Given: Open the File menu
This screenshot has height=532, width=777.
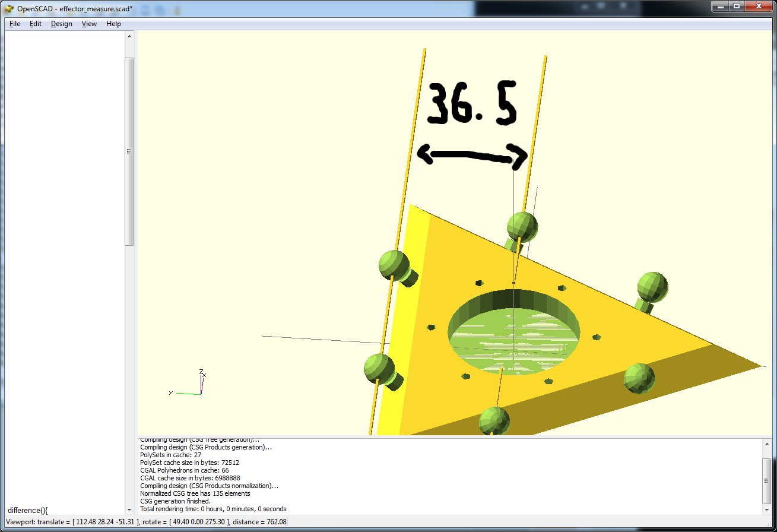Looking at the screenshot, I should (15, 24).
